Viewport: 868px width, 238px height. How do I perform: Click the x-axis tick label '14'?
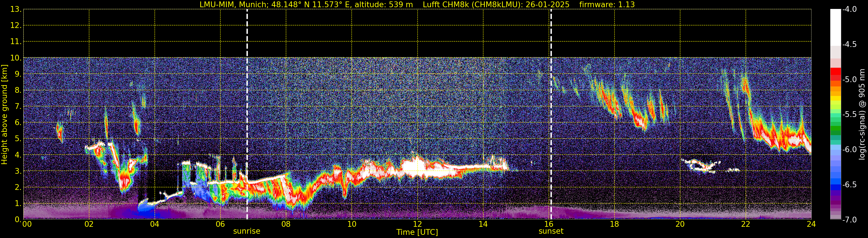coord(483,224)
